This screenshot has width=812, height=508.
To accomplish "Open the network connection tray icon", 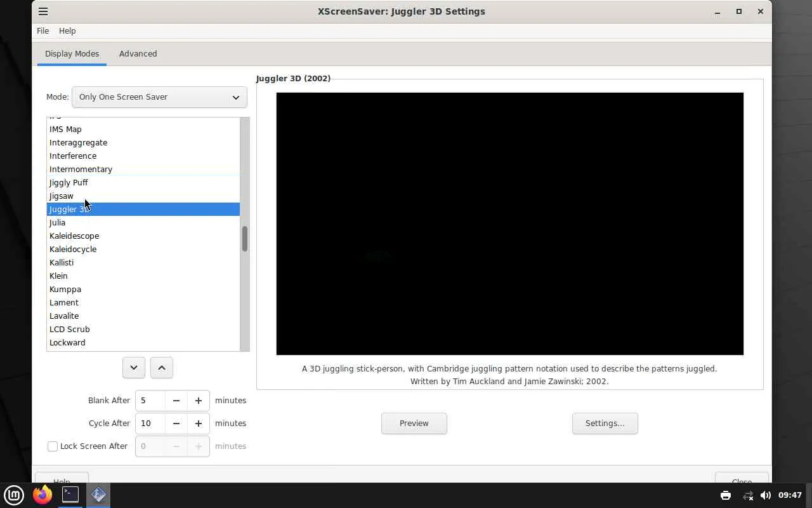I will tap(748, 495).
